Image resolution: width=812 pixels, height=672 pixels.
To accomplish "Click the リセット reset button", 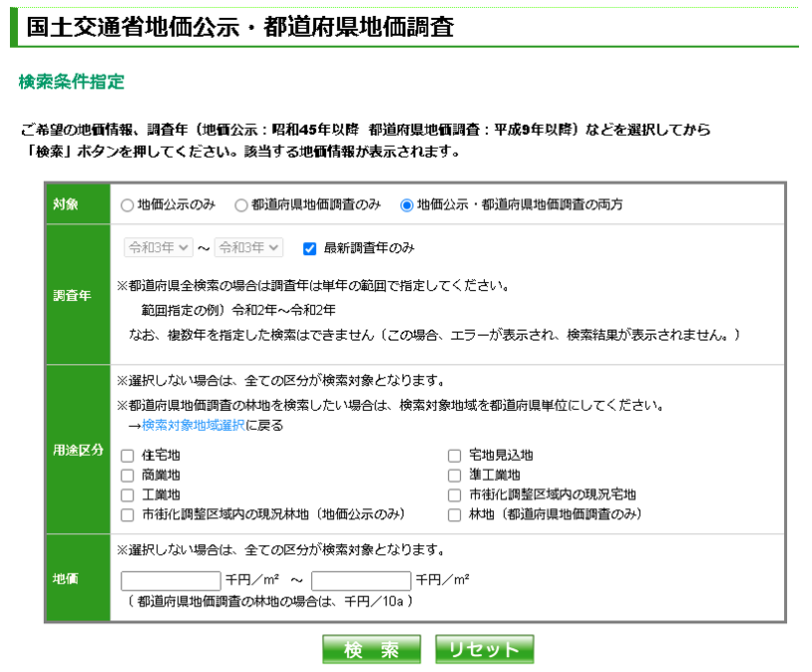I will click(x=484, y=648).
